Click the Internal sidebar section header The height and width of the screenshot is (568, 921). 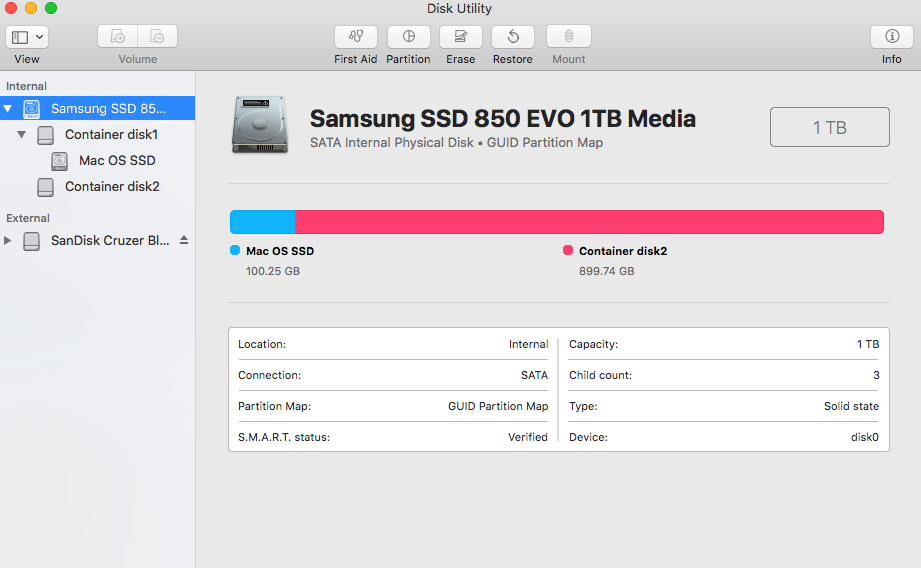(26, 86)
